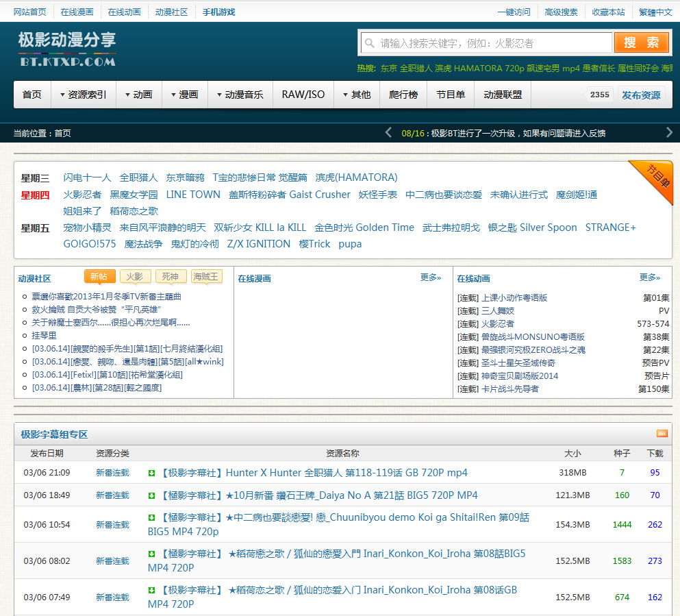The height and width of the screenshot is (616, 680).
Task: Click the next announcement arrow
Action: tap(669, 133)
